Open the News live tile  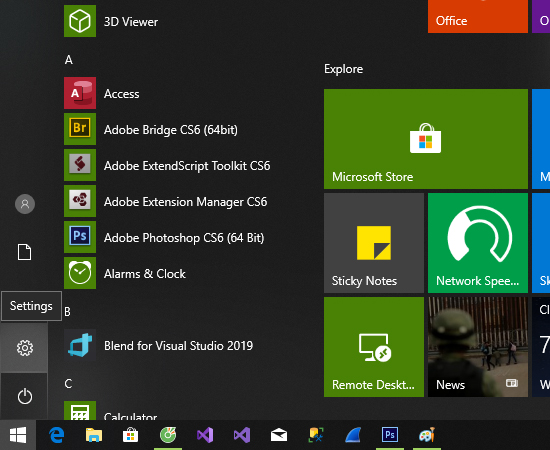tap(478, 347)
